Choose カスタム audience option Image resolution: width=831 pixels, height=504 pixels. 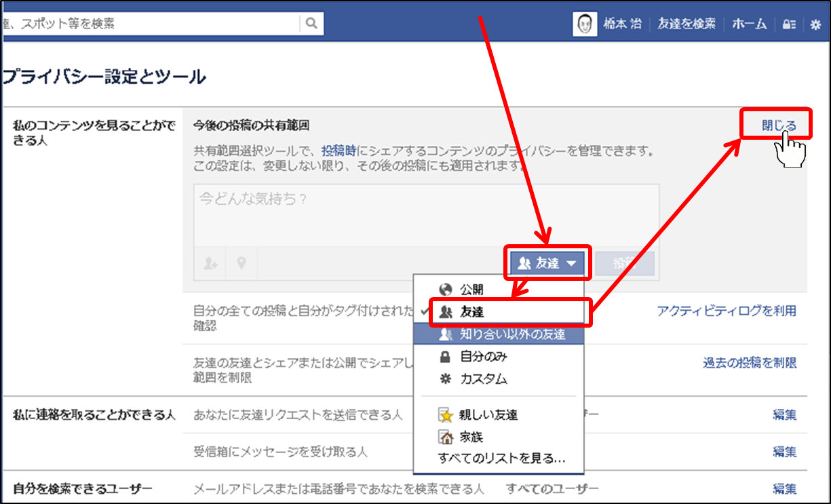coord(483,379)
